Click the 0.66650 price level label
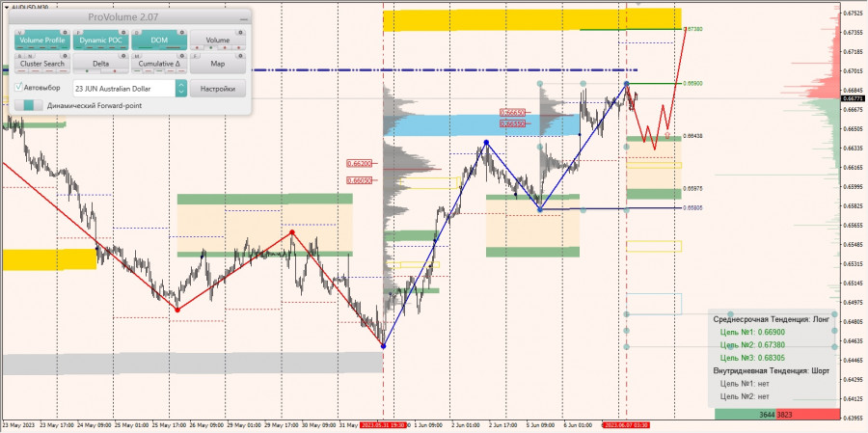 tap(512, 113)
